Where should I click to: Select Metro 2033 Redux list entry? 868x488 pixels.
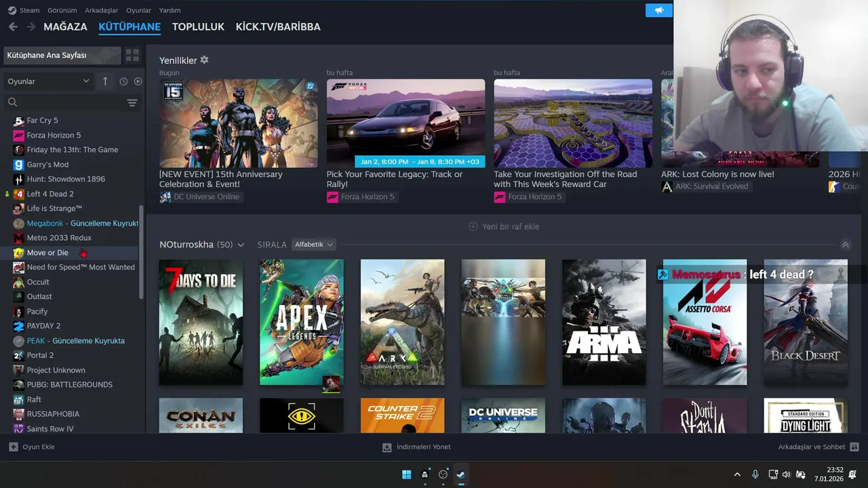click(x=72, y=238)
